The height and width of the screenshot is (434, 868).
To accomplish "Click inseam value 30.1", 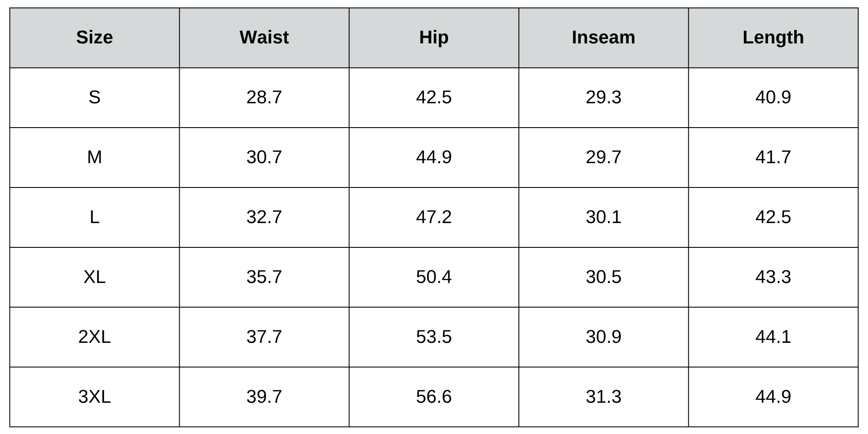I will coord(603,217).
